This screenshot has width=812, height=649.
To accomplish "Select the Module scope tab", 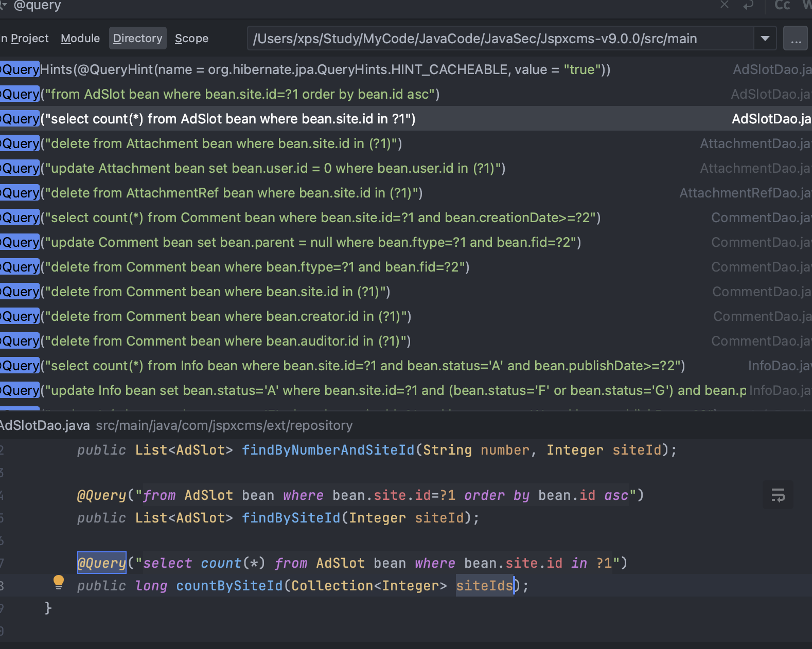I will pos(80,39).
